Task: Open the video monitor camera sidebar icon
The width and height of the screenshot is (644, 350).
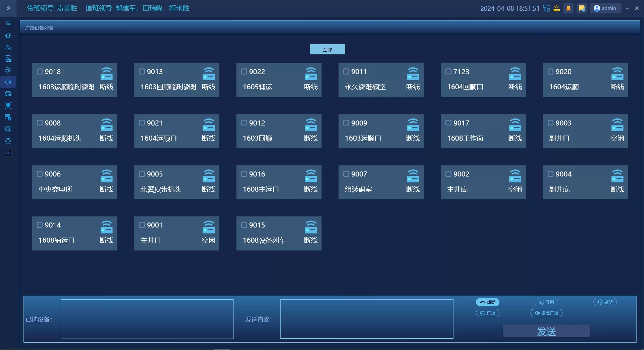Action: 8,59
